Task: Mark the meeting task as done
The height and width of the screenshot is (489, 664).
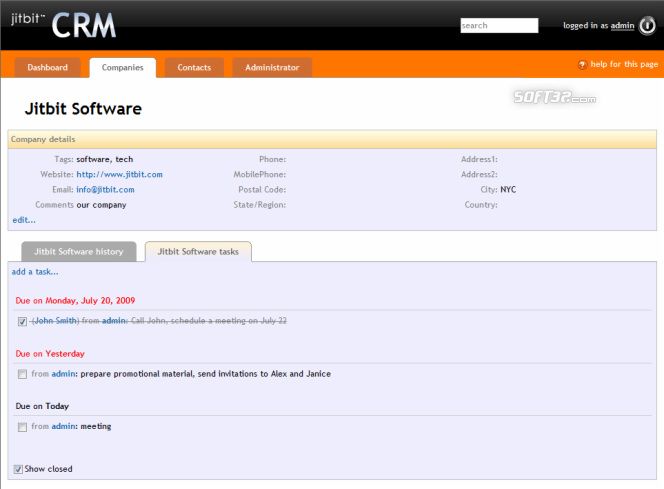Action: 22,427
